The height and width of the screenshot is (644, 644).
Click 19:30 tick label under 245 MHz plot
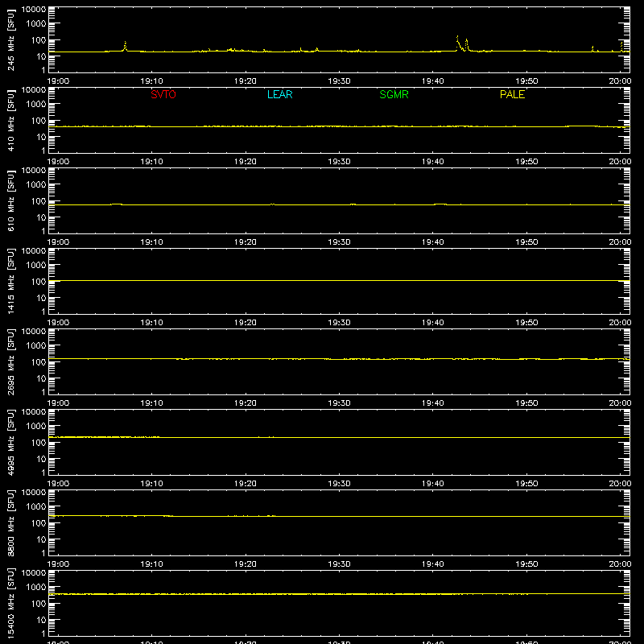339,81
